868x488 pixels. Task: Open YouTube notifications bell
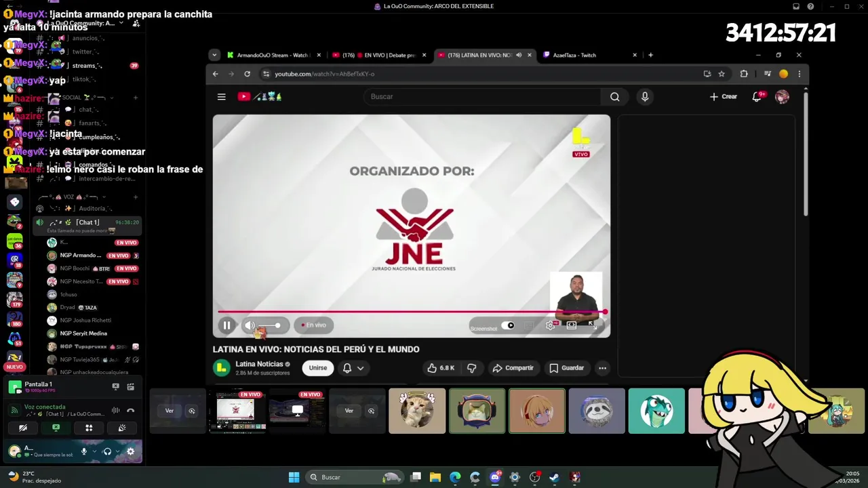(x=757, y=97)
